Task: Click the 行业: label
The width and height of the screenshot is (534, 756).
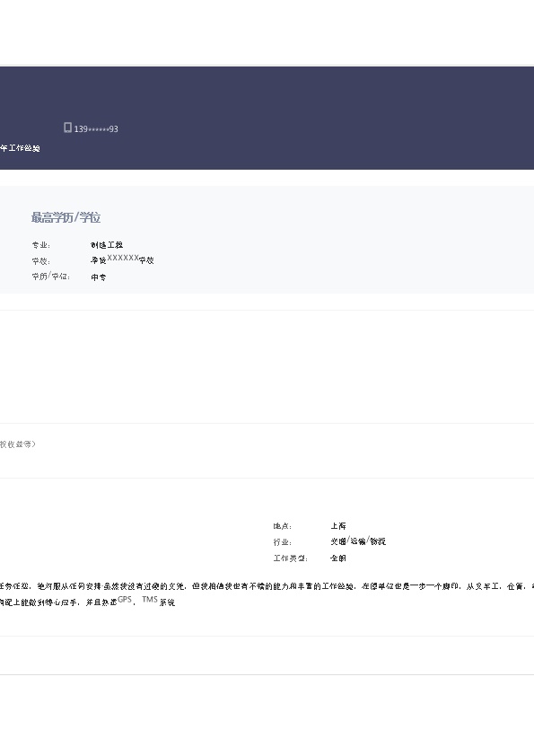Action: [x=283, y=542]
